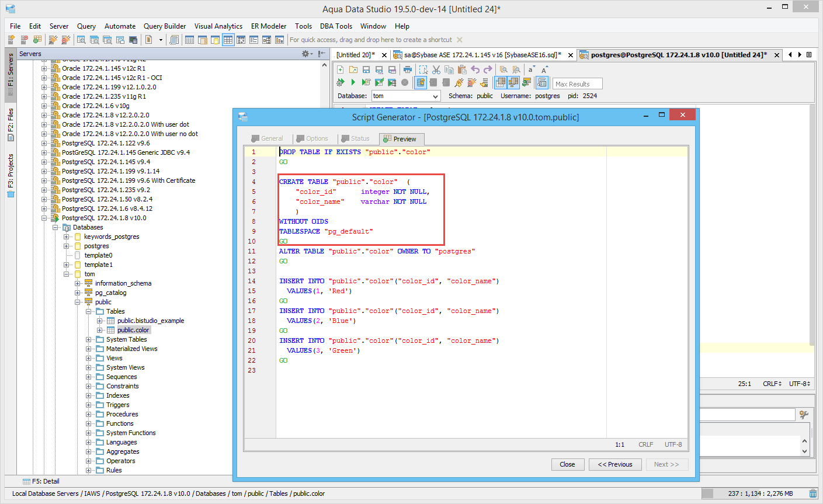The height and width of the screenshot is (504, 823).
Task: Expand the Sequences folder in tree
Action: click(89, 377)
